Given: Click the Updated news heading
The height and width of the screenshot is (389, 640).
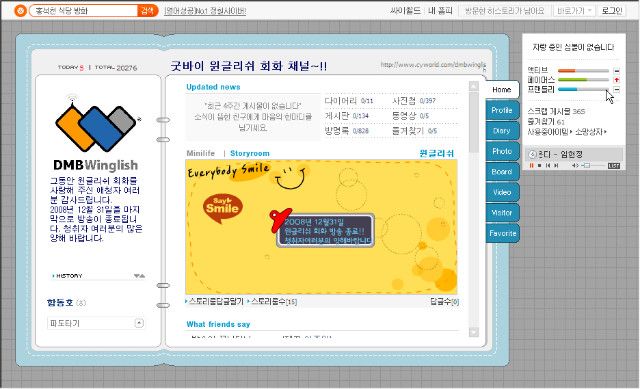Looking at the screenshot, I should [213, 87].
